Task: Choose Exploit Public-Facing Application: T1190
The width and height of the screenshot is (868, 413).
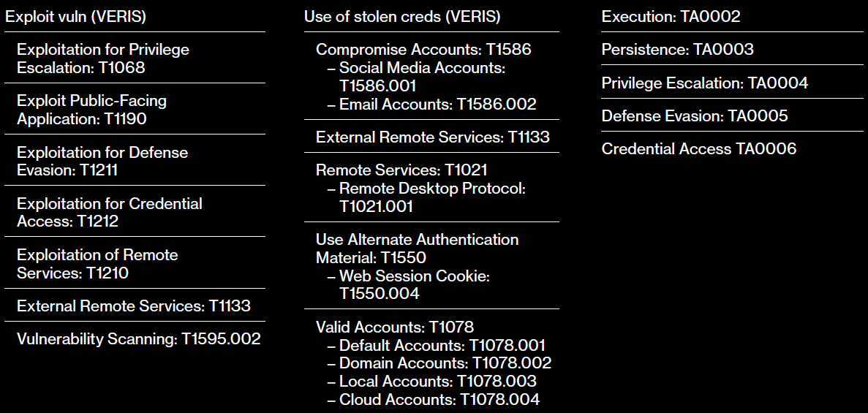Action: (x=92, y=110)
